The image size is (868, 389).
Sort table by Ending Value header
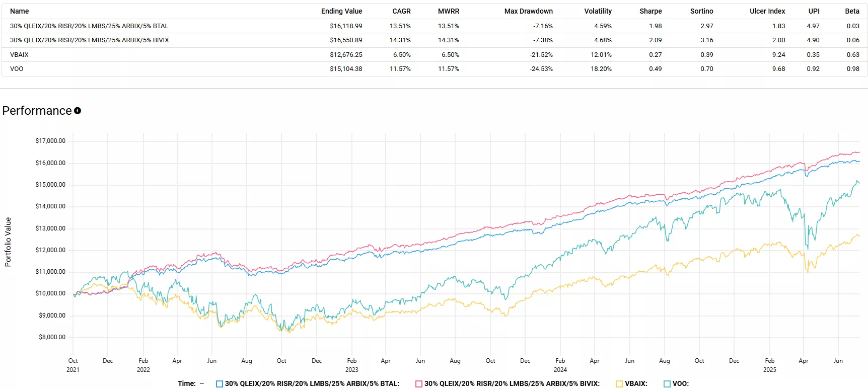coord(341,11)
